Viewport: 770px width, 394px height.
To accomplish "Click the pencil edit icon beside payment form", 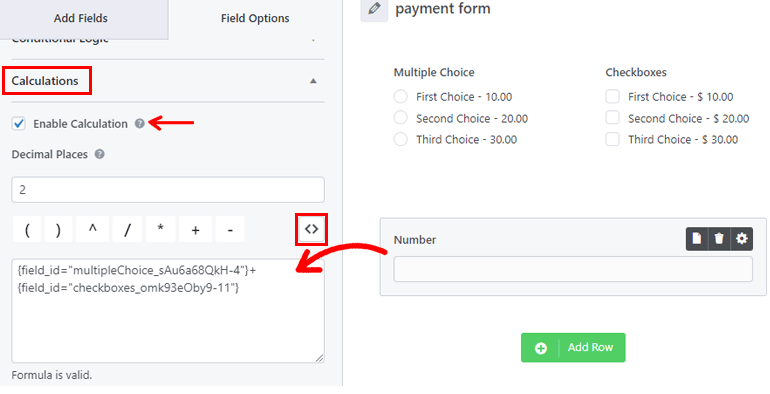I will pyautogui.click(x=374, y=9).
